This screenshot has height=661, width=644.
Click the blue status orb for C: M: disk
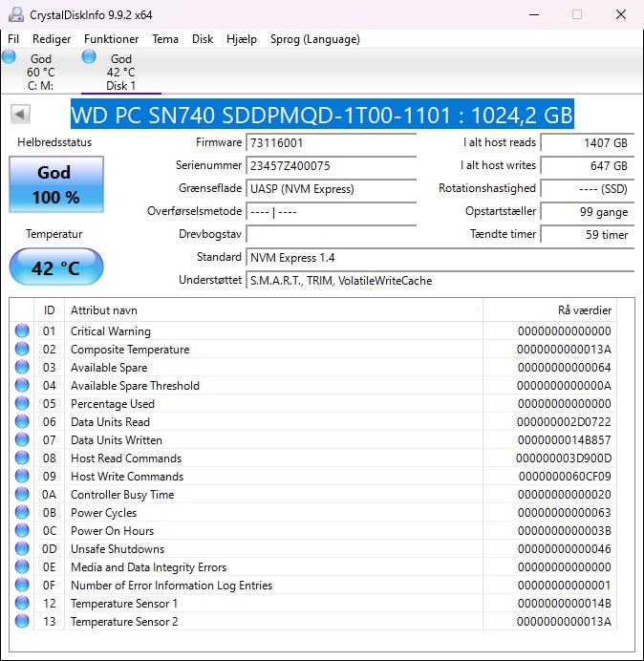(9, 56)
